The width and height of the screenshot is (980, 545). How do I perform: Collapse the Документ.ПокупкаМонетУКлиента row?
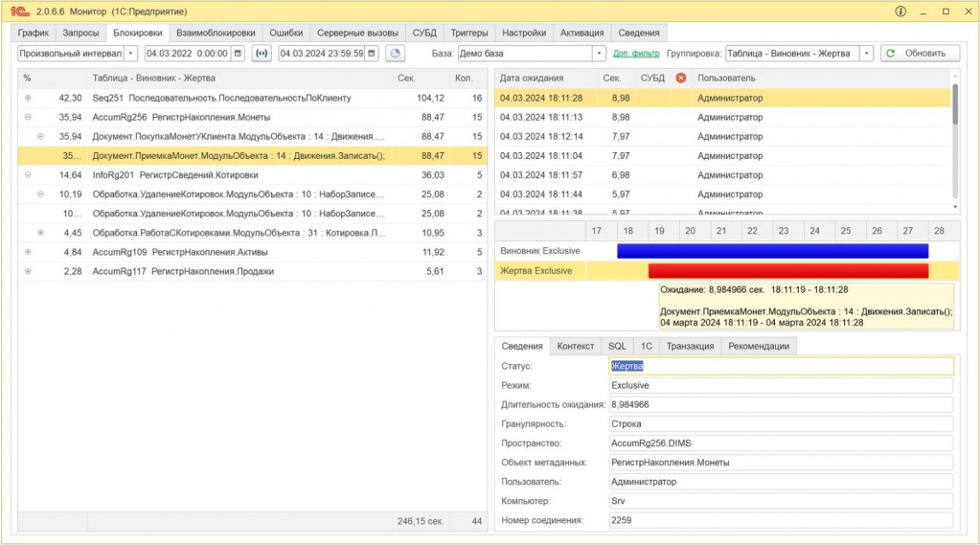pos(40,136)
